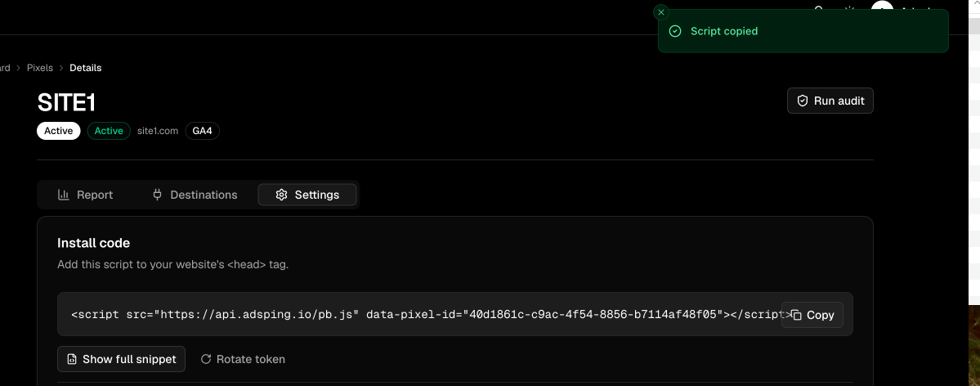980x386 pixels.
Task: Click the site1.com domain label
Action: [158, 131]
